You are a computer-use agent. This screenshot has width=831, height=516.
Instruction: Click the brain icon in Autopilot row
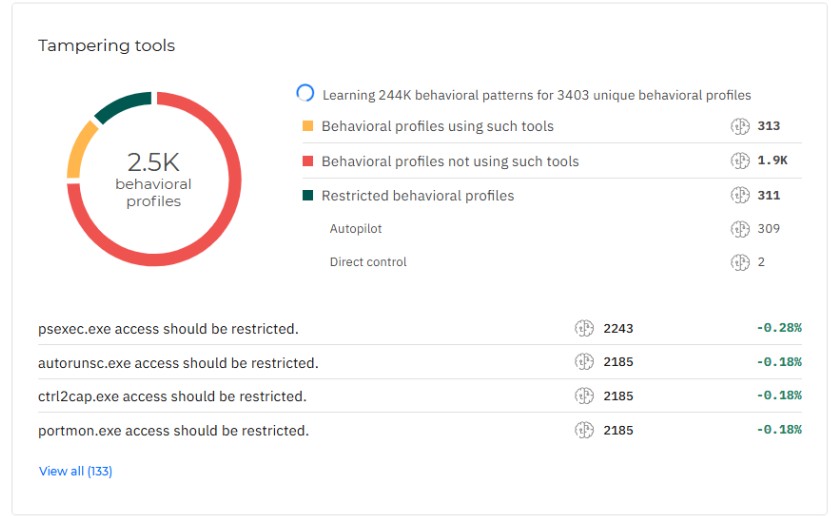740,229
